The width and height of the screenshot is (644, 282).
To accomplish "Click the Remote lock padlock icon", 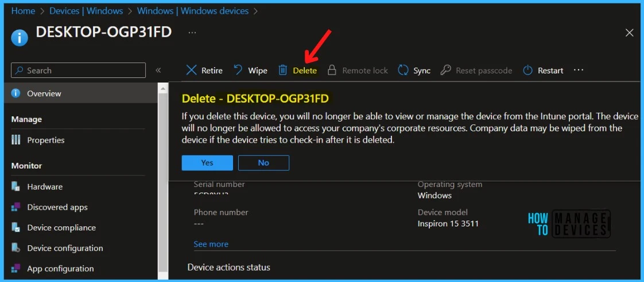I will [332, 70].
